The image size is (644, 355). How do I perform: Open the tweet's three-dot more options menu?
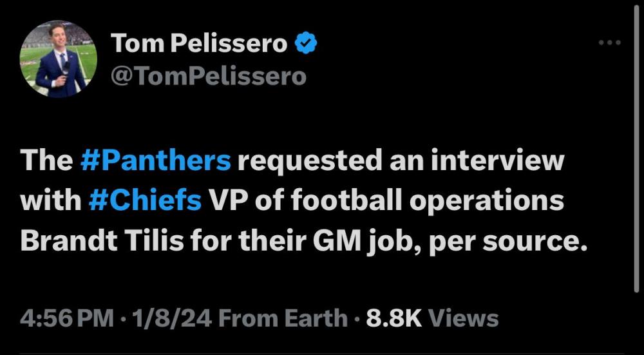click(x=609, y=43)
